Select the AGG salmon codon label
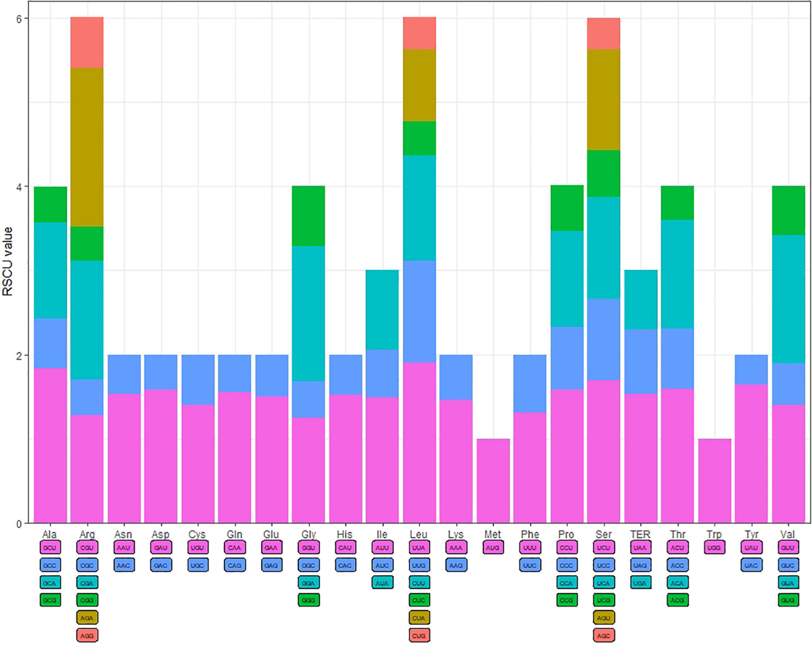This screenshot has width=812, height=645. 87,636
